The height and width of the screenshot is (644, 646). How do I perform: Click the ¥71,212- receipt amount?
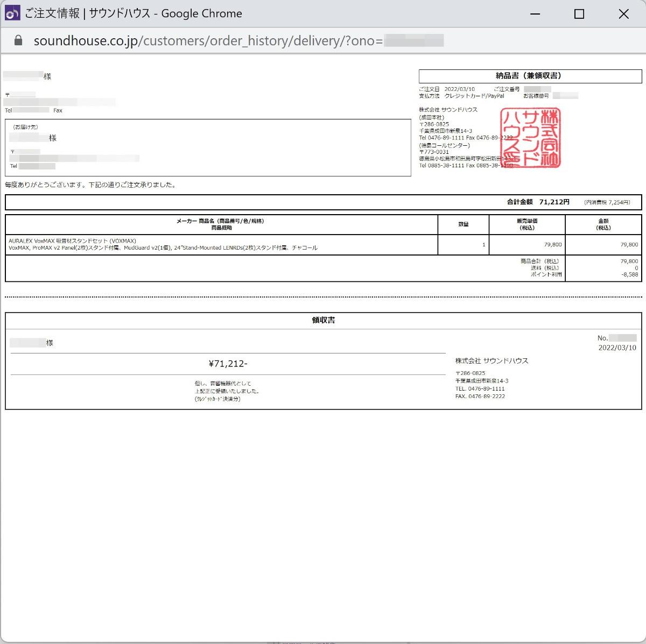pos(228,364)
